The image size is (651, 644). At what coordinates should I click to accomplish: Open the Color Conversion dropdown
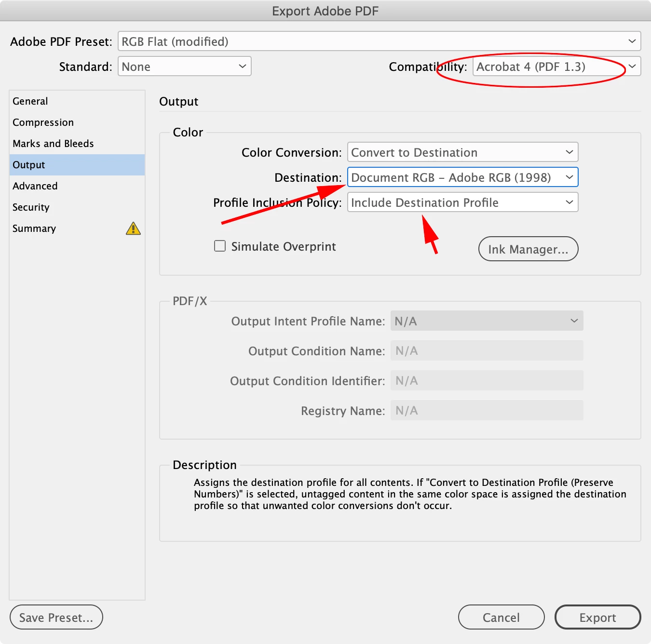pos(462,152)
